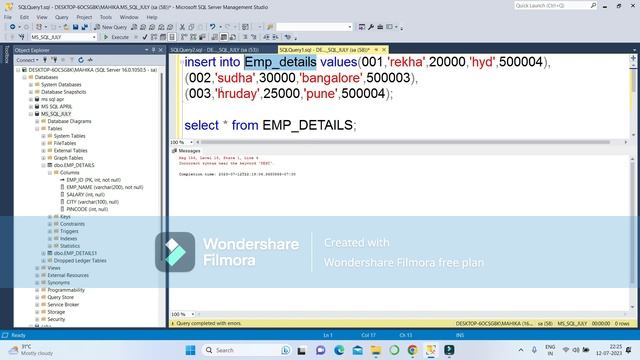
Task: Close the SQLQuery1.sql tab
Action: [x=384, y=50]
